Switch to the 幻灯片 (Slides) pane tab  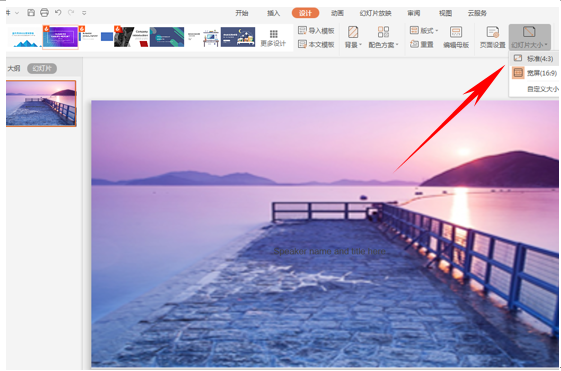[42, 68]
